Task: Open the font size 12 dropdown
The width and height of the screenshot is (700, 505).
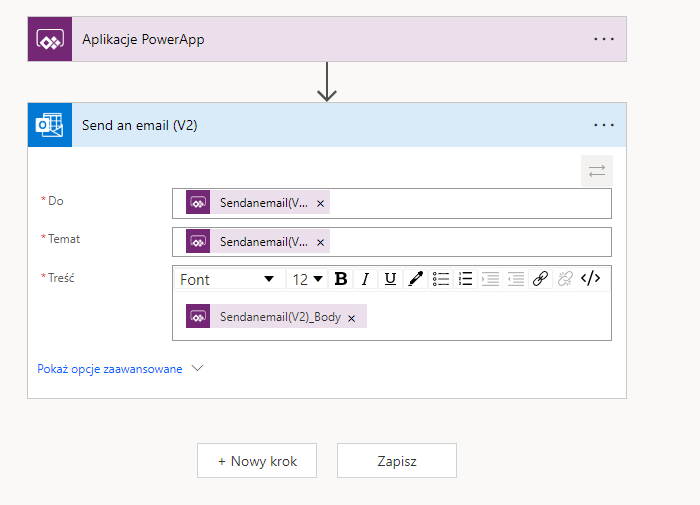Action: tap(307, 279)
